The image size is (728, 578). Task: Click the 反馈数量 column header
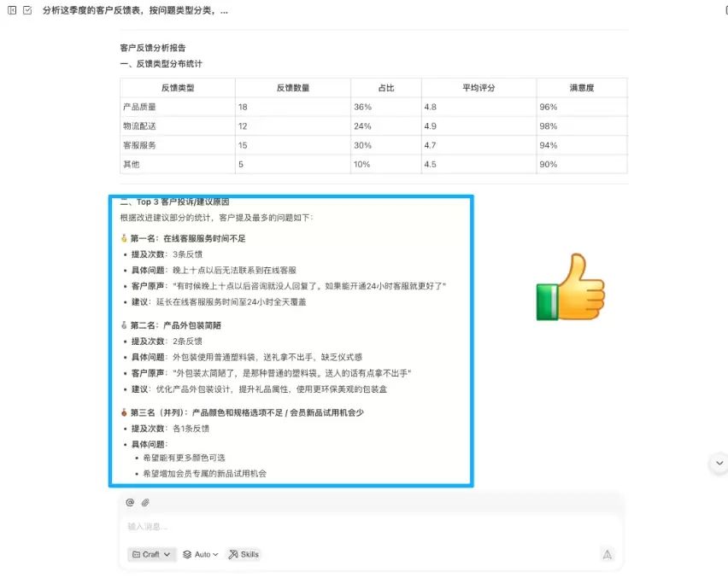pyautogui.click(x=293, y=88)
